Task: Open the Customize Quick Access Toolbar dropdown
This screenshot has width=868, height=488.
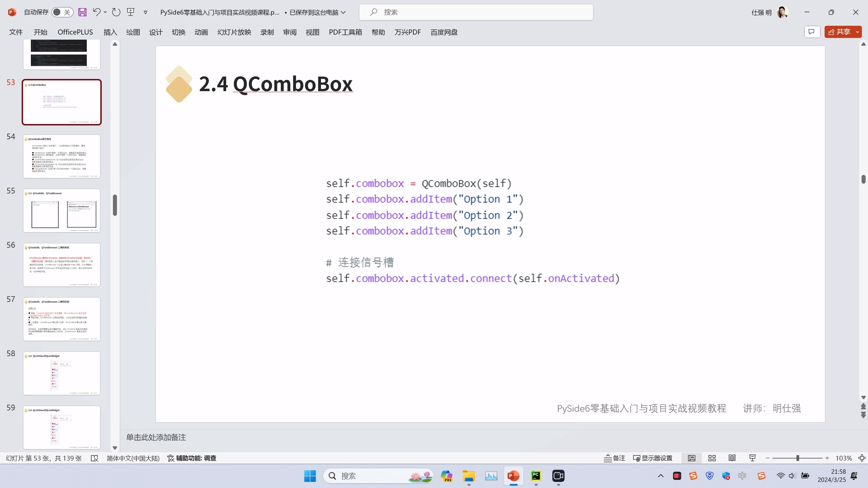Action: pos(145,12)
